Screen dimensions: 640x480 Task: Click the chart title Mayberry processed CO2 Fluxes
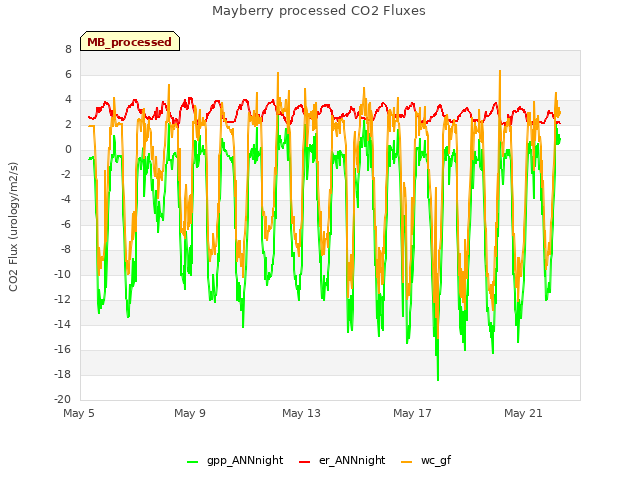(x=319, y=11)
